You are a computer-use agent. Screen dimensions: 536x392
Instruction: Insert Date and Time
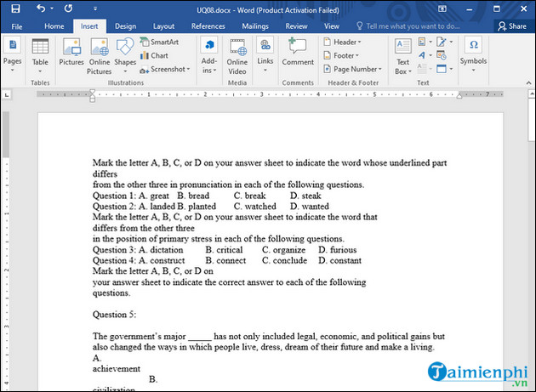tap(442, 55)
